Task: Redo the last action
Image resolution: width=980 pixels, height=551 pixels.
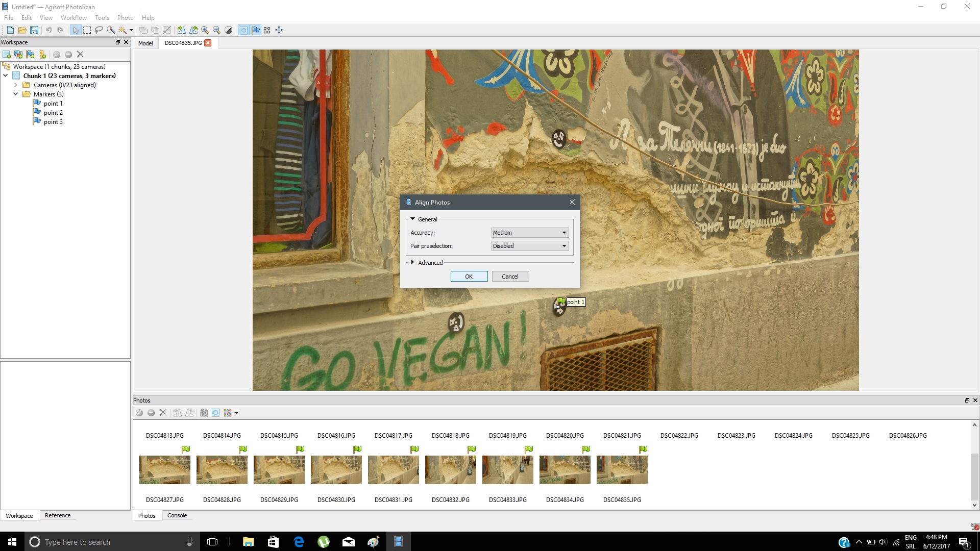Action: [60, 30]
